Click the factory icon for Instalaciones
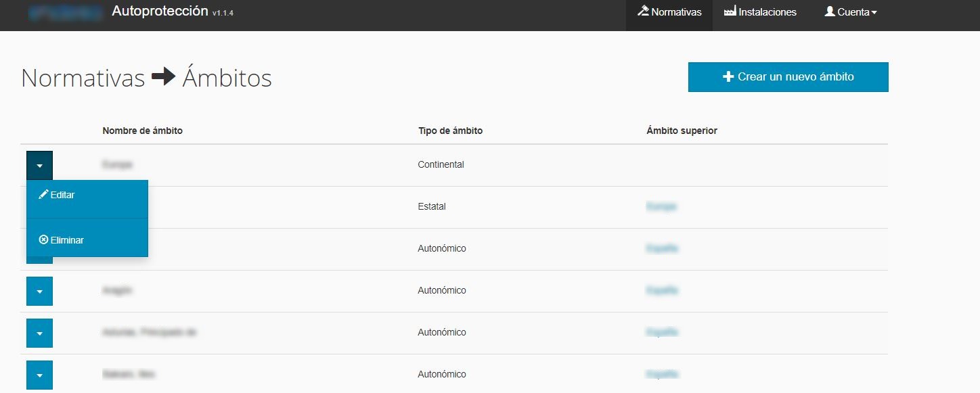 730,11
